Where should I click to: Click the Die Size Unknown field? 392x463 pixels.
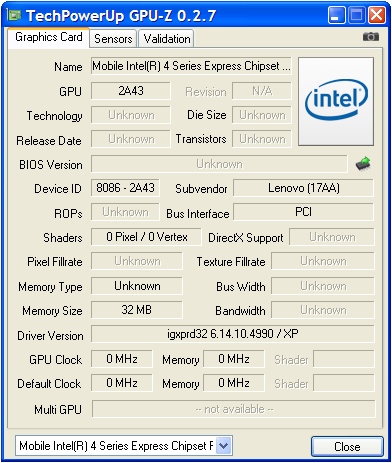(x=262, y=115)
